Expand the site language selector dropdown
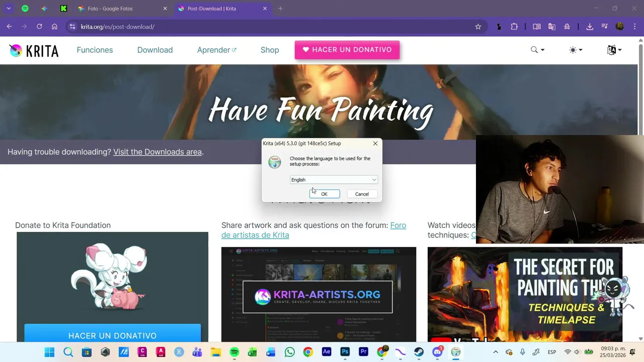This screenshot has width=644, height=362. point(614,50)
